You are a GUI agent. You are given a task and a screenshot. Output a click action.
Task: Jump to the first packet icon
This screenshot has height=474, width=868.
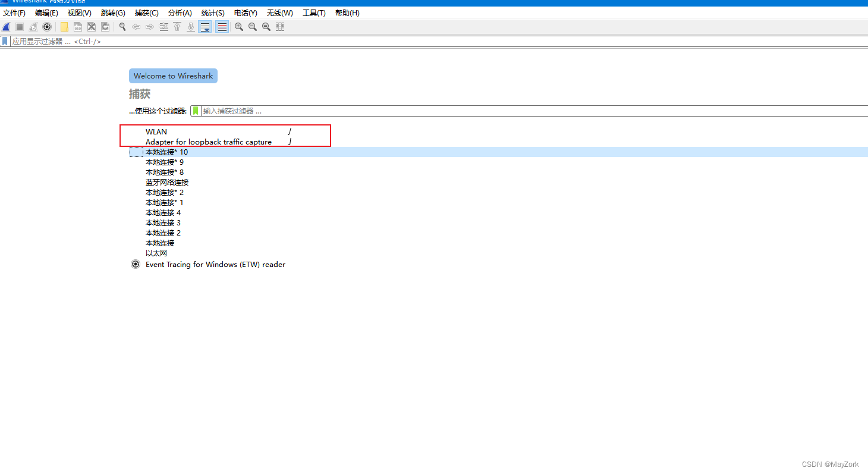pos(177,27)
